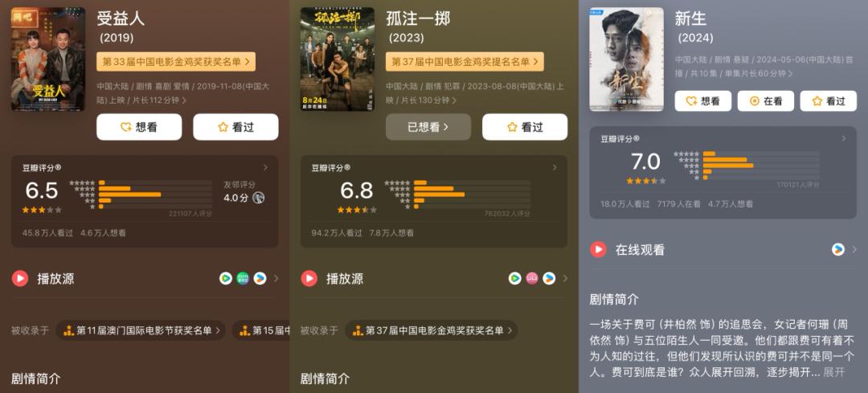Image resolution: width=868 pixels, height=393 pixels.
Task: Open 受益人 rating details chevron
Action: coord(266,167)
